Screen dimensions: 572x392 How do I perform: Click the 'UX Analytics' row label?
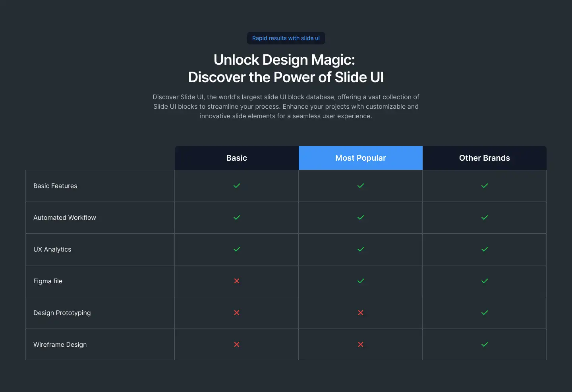pos(52,249)
